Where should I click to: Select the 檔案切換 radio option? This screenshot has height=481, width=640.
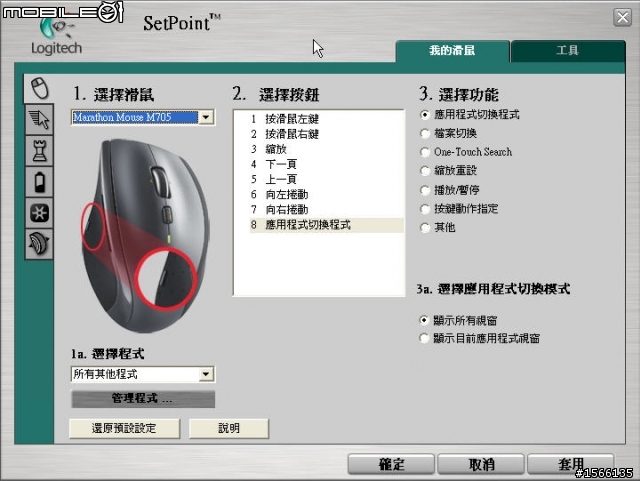tap(425, 134)
